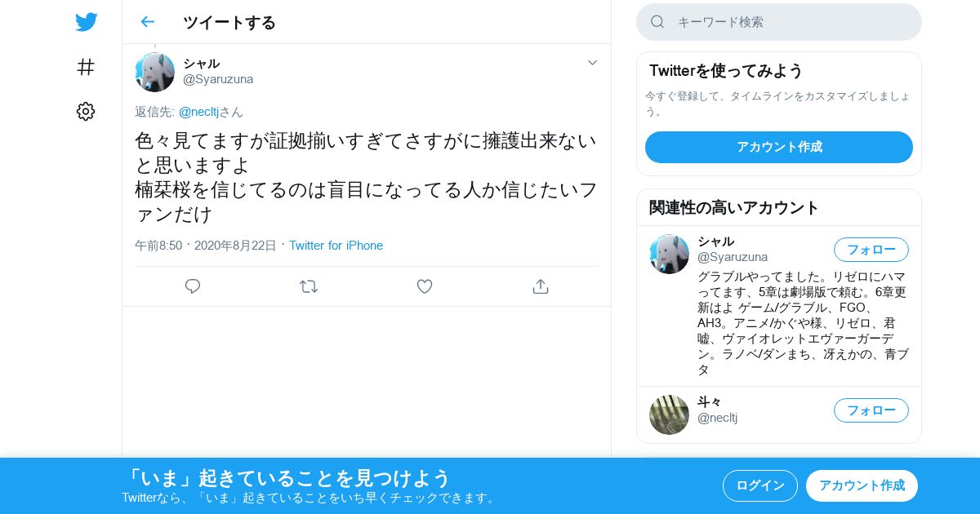Like the tweet with heart icon
The height and width of the screenshot is (514, 980).
[425, 286]
